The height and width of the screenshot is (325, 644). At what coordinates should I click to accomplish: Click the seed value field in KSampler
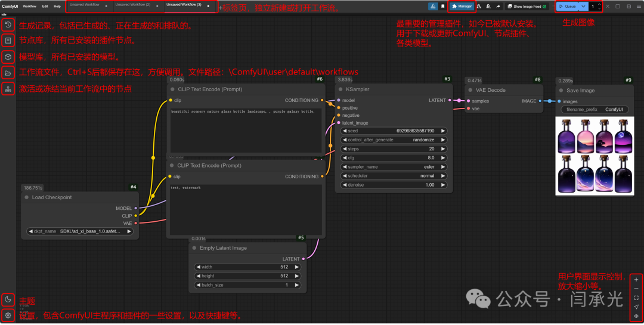click(394, 131)
